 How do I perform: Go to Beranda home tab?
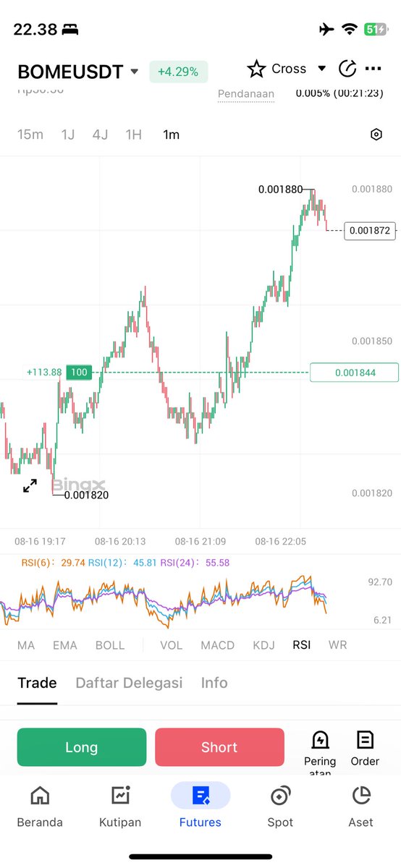40,807
